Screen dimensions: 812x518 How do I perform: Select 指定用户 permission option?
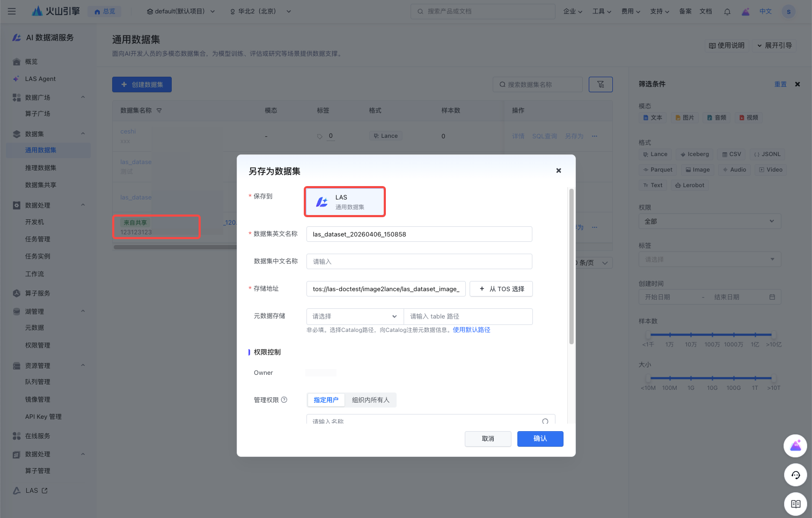326,400
